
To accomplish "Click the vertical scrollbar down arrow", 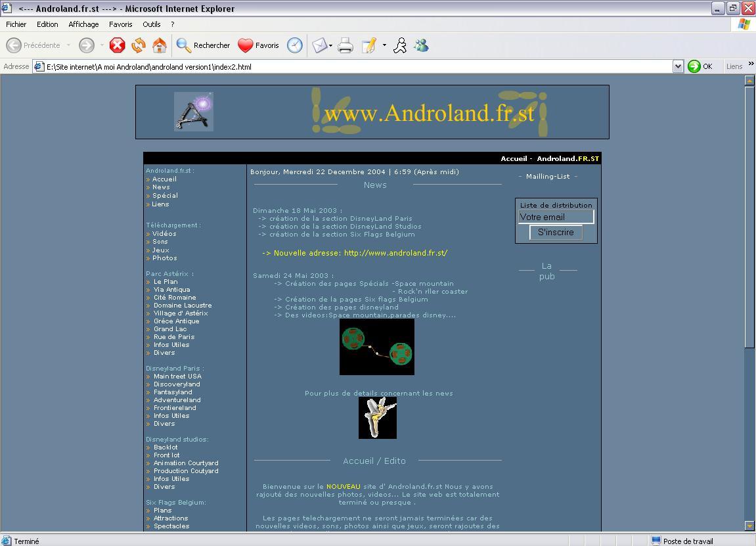I will pyautogui.click(x=749, y=526).
